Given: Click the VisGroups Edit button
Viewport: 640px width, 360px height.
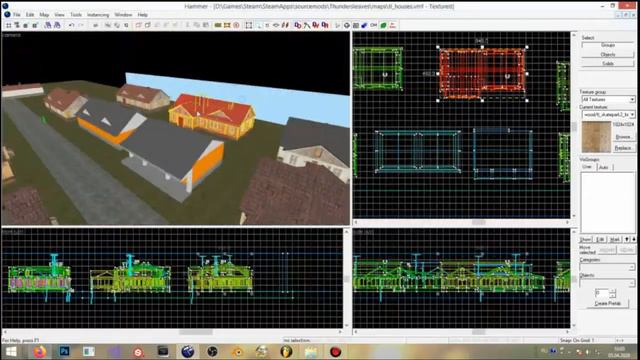Looking at the screenshot, I should (600, 239).
